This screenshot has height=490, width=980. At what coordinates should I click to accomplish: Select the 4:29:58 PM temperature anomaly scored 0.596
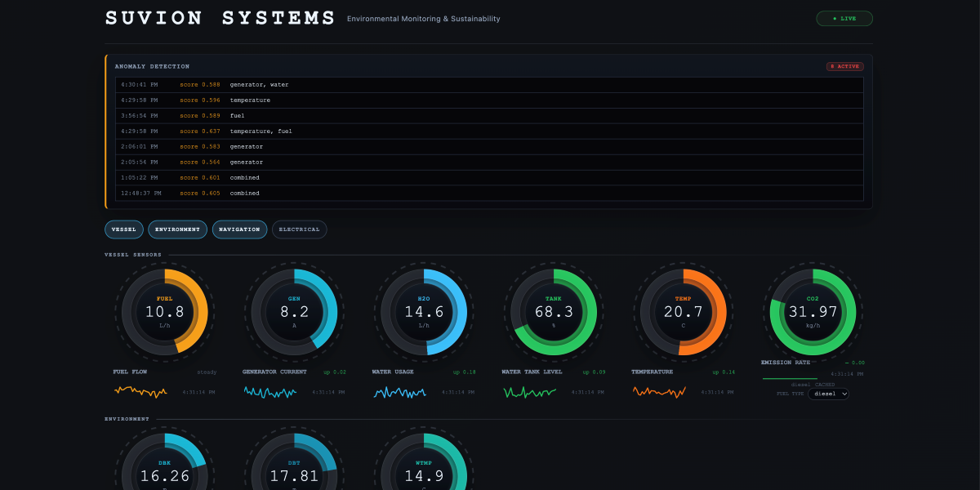[x=489, y=100]
